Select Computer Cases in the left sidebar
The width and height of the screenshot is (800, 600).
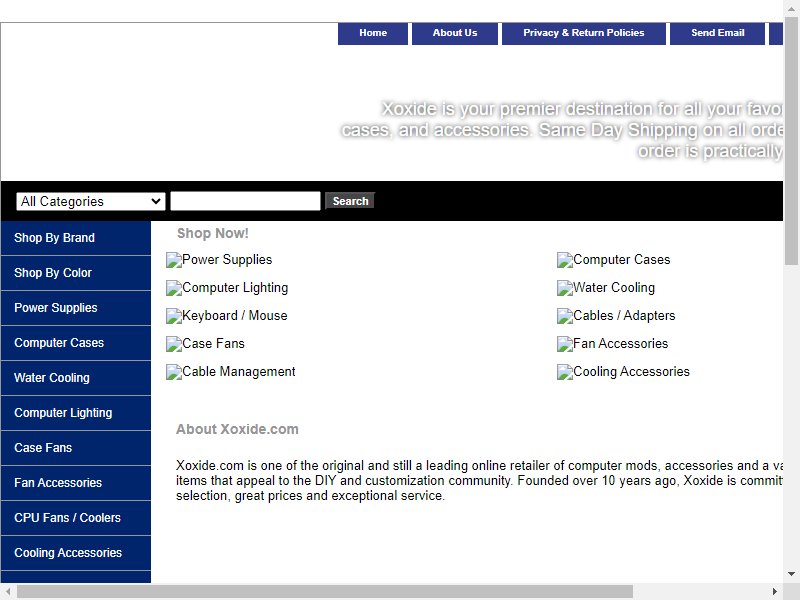(x=76, y=343)
